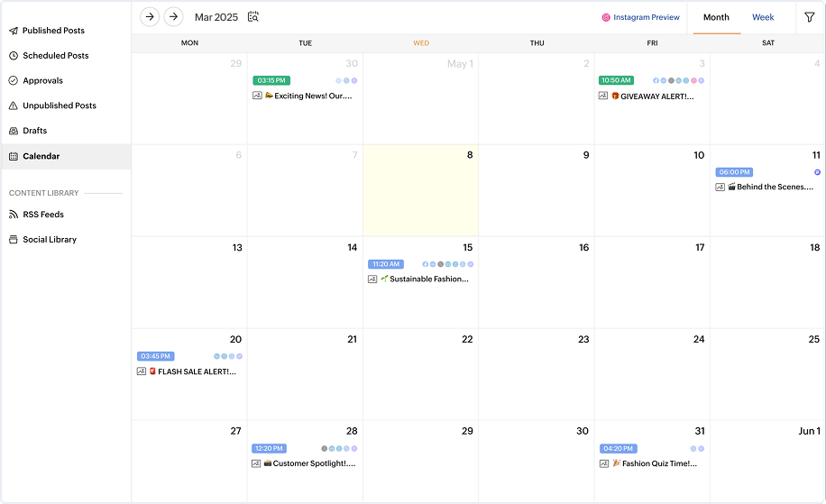Select Calendar in the sidebar
The height and width of the screenshot is (504, 826).
tap(66, 156)
